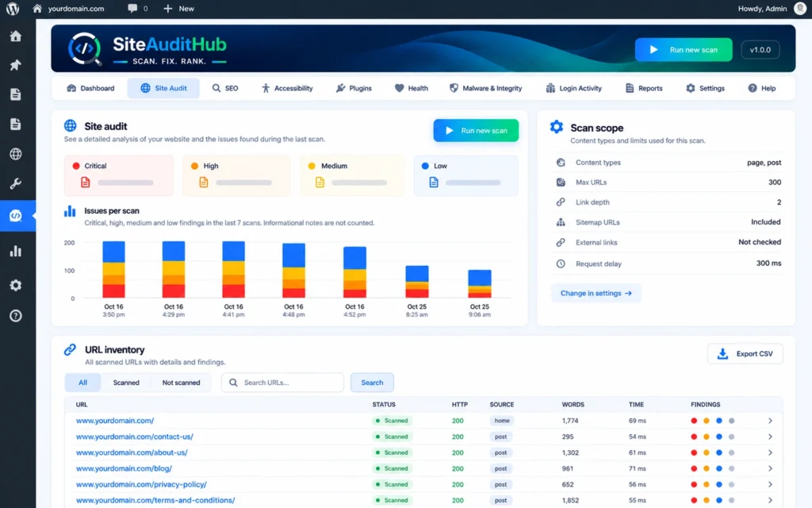Open the terms-and-conditions URL link
The image size is (812, 508).
155,500
